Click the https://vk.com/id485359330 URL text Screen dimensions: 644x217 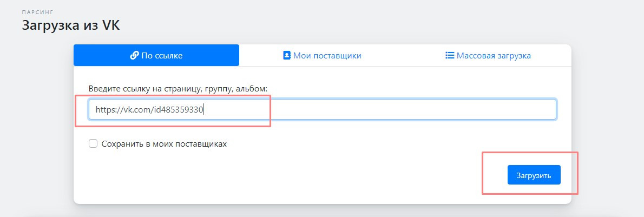tap(149, 110)
